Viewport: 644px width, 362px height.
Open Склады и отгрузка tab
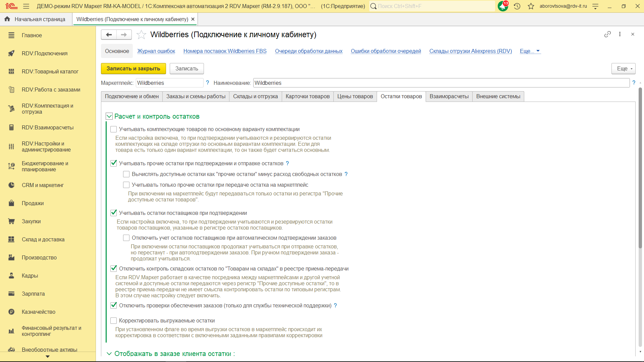[x=255, y=97]
